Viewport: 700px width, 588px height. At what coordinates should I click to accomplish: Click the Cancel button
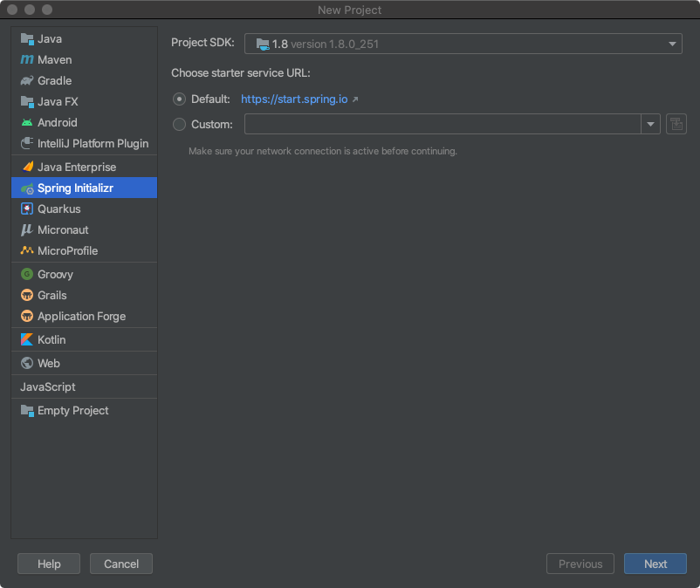point(121,564)
